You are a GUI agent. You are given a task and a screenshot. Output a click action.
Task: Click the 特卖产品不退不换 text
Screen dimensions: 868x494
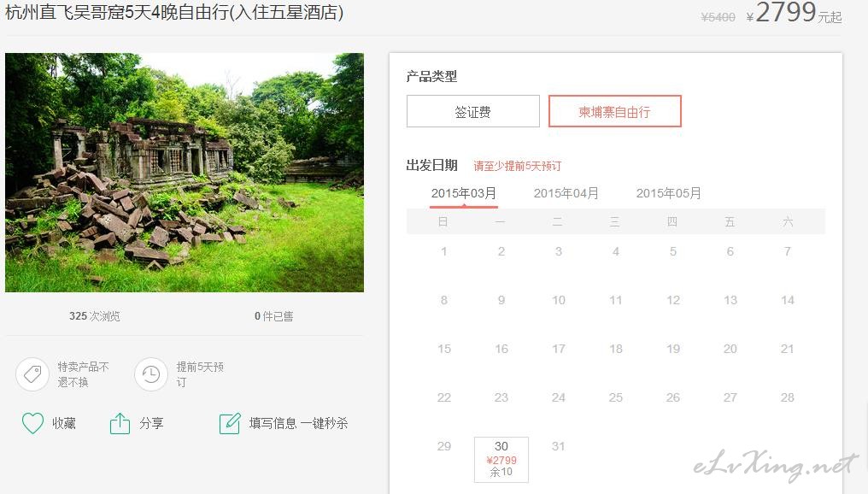pos(84,374)
